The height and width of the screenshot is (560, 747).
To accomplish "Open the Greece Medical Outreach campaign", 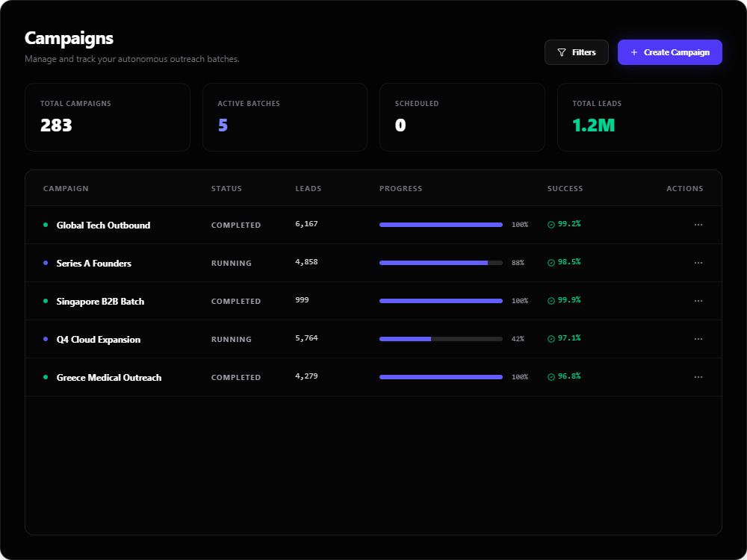I will coord(109,378).
